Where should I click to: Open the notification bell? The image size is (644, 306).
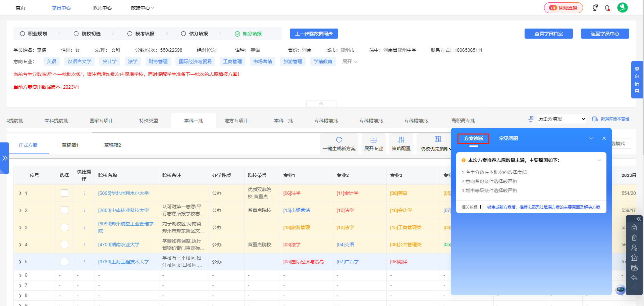[x=607, y=8]
